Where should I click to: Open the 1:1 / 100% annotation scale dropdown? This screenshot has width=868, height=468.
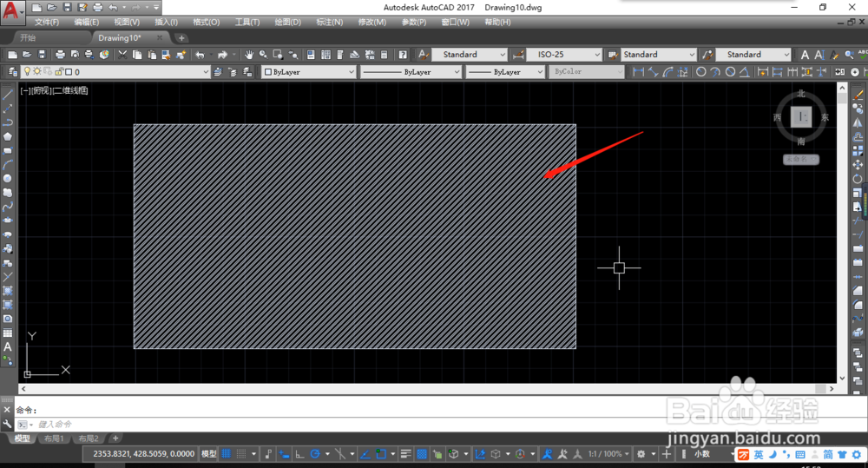pos(609,453)
